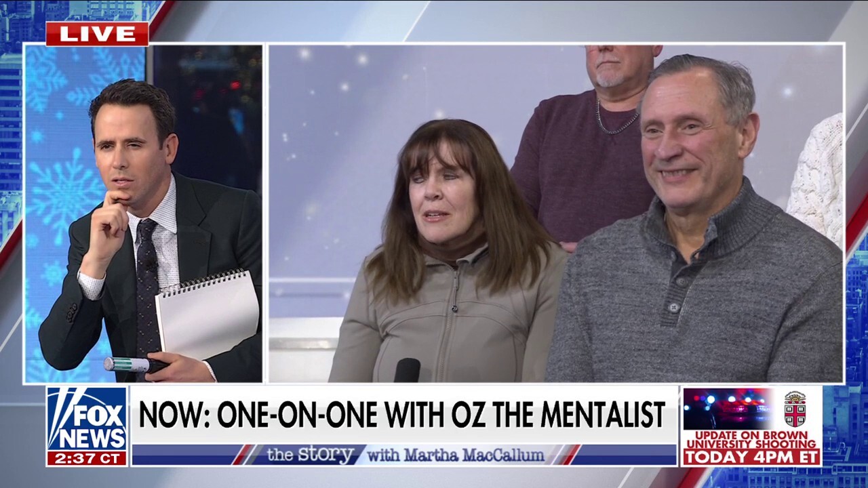Click the "Today 4PM ET" red label

pyautogui.click(x=751, y=457)
